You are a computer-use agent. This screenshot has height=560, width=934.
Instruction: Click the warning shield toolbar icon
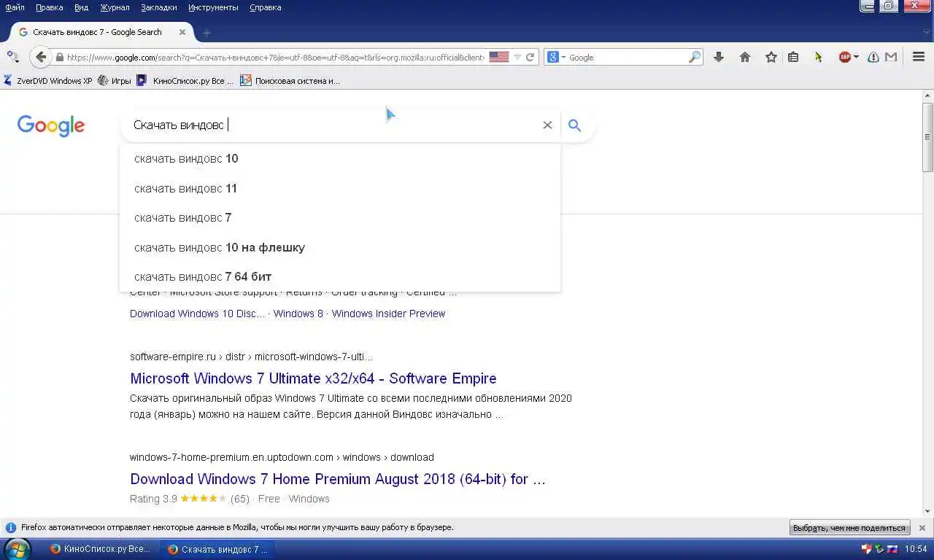(x=873, y=57)
